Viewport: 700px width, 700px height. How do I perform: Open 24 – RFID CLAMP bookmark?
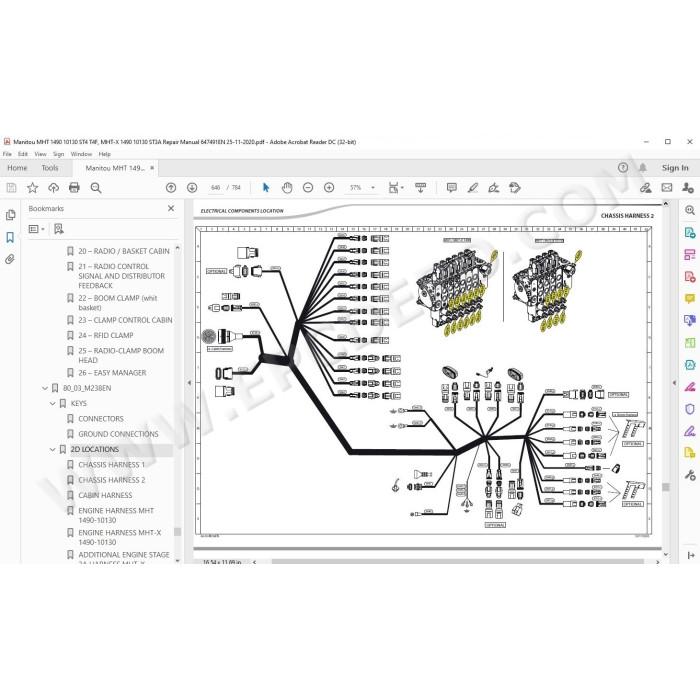coord(106,335)
